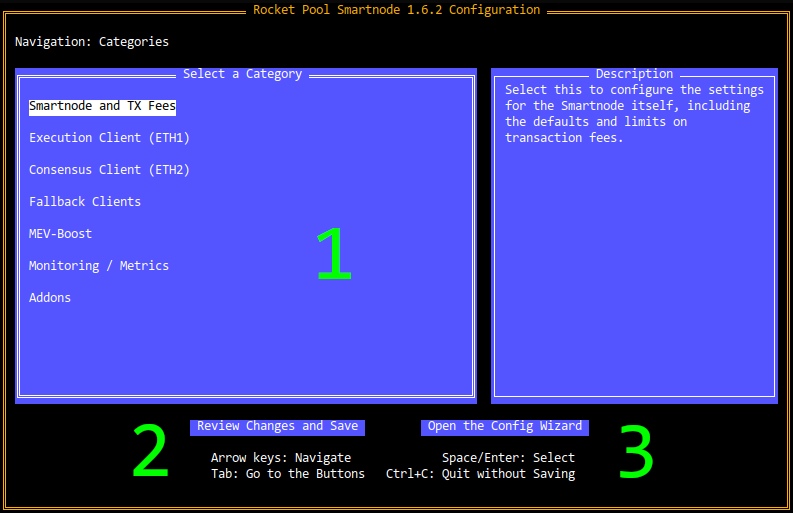
Task: Select the Monitoring / Metrics category
Action: (99, 266)
